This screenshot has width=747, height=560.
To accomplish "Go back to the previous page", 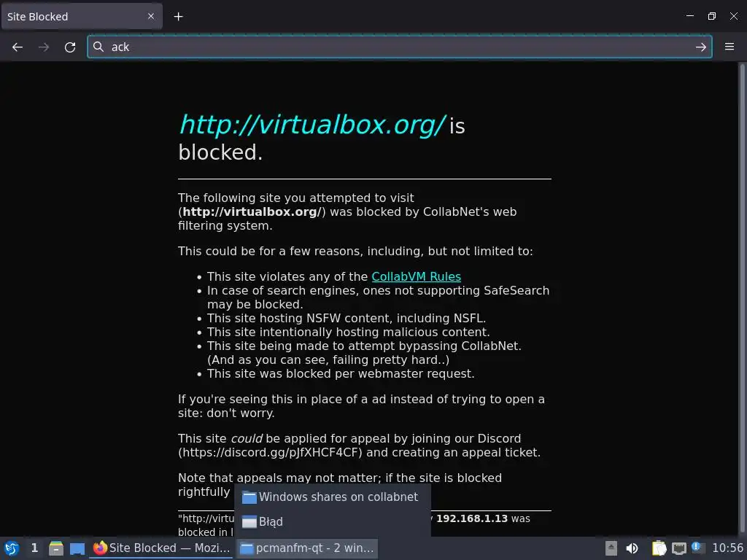I will coord(18,47).
